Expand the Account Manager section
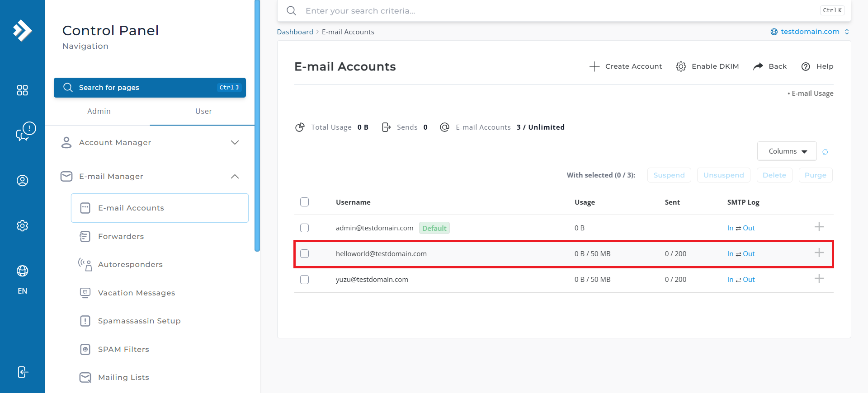 [x=150, y=143]
